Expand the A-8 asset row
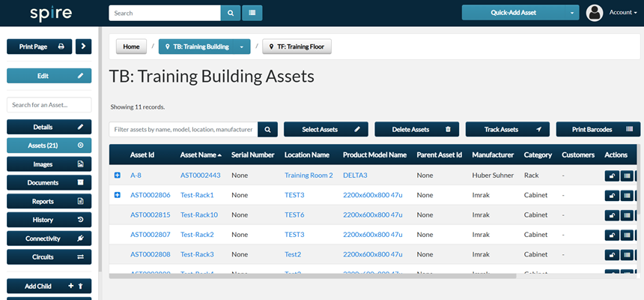The width and height of the screenshot is (644, 300). click(x=117, y=175)
